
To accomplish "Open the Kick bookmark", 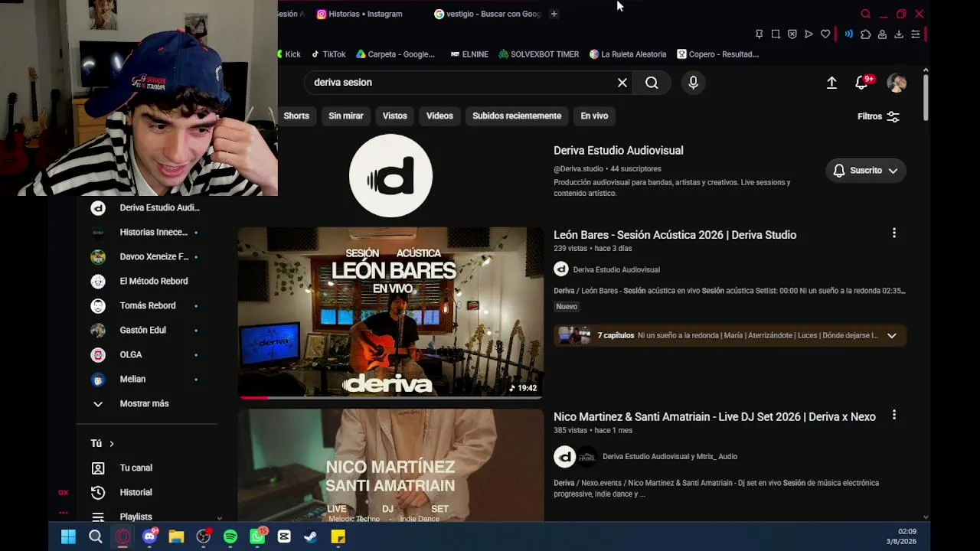I will (x=289, y=54).
